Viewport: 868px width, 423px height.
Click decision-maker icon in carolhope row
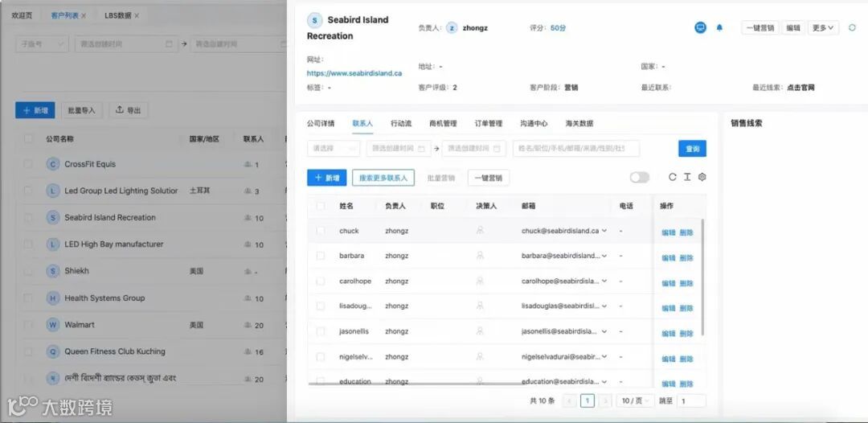click(480, 281)
